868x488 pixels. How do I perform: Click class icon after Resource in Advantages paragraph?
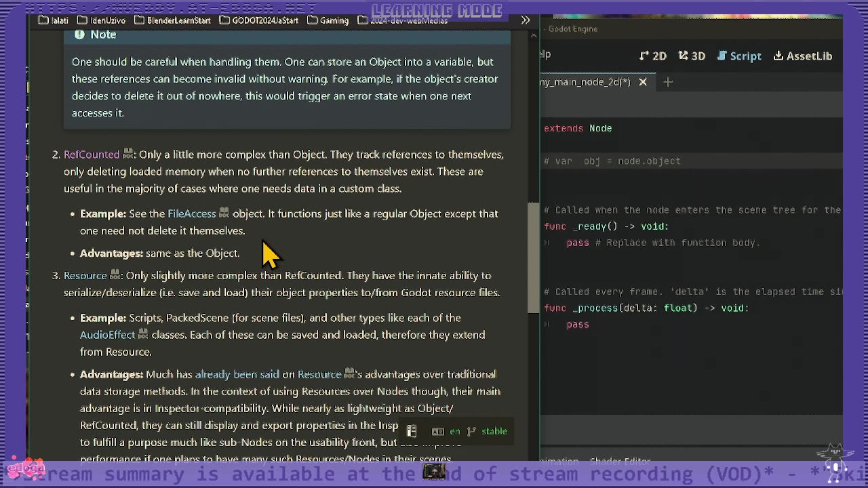(349, 374)
